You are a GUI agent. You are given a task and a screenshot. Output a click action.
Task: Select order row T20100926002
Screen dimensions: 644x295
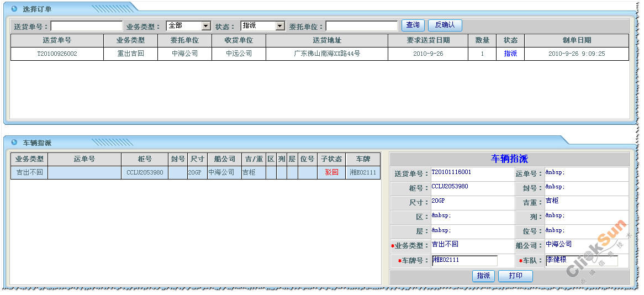57,54
